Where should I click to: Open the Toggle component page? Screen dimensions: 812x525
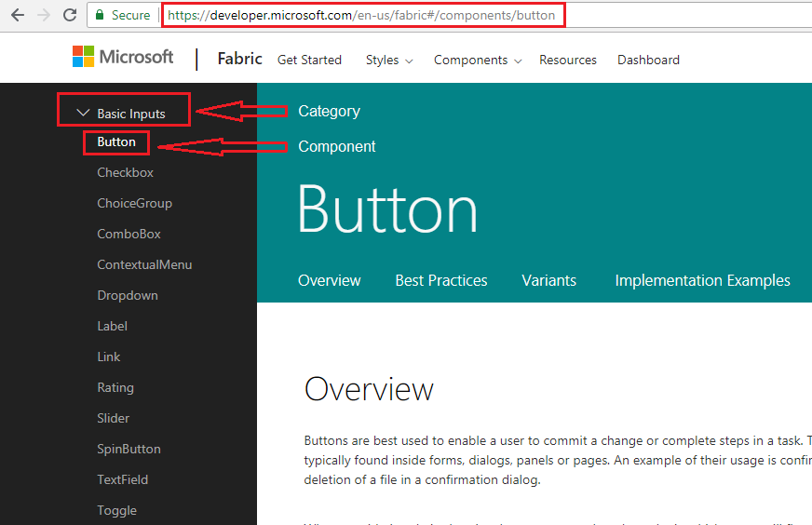tap(116, 510)
